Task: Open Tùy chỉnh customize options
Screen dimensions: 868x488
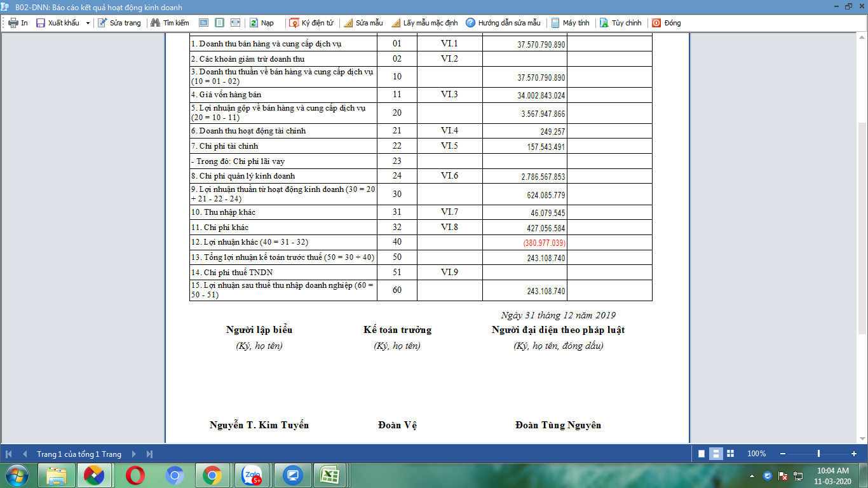Action: (x=620, y=23)
